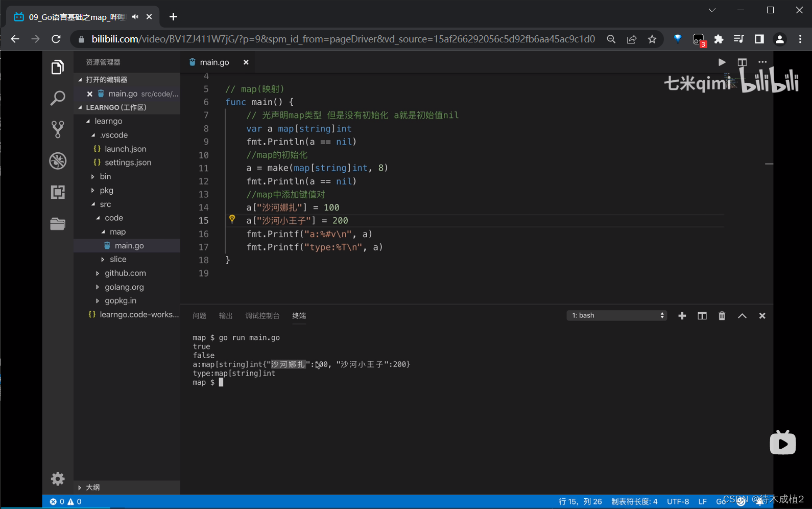Expand the pkg folder

93,190
